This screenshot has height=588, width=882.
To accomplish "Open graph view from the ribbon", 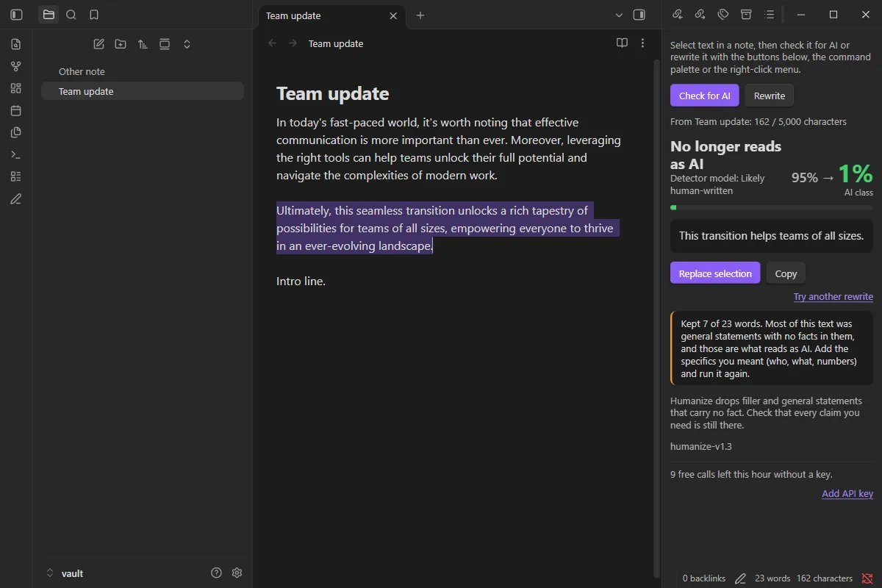I will (x=16, y=66).
